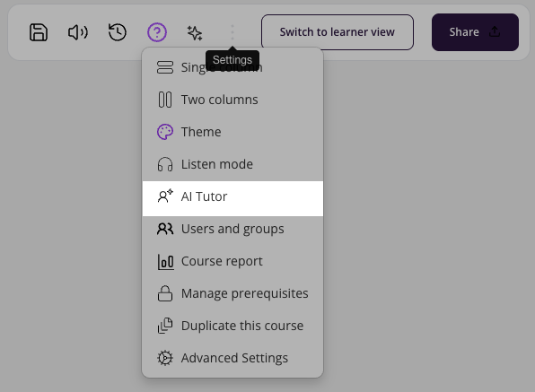This screenshot has height=392, width=535.
Task: Open version history clock icon
Action: [118, 32]
